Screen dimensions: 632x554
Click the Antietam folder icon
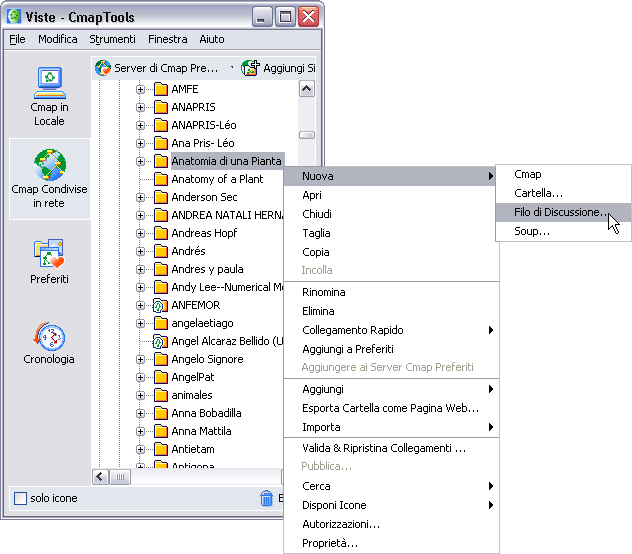coord(161,449)
